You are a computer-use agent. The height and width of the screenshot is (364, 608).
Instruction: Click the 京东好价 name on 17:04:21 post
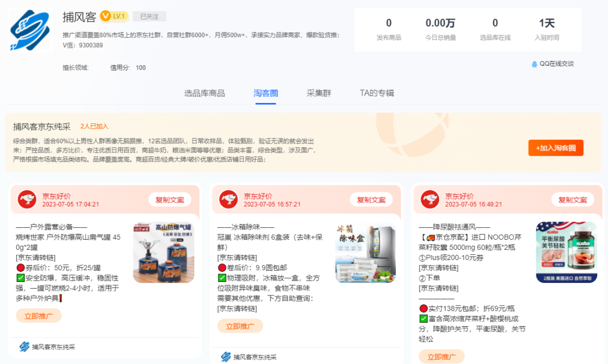[57, 196]
